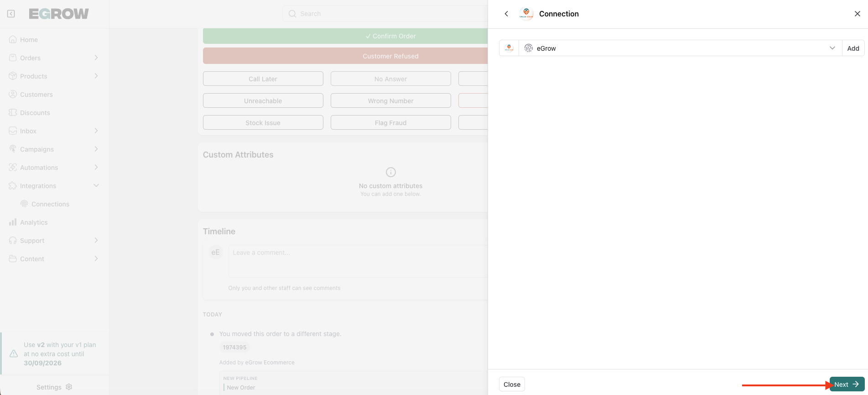Open Settings via the gear icon
This screenshot has height=395, width=868.
click(x=69, y=387)
